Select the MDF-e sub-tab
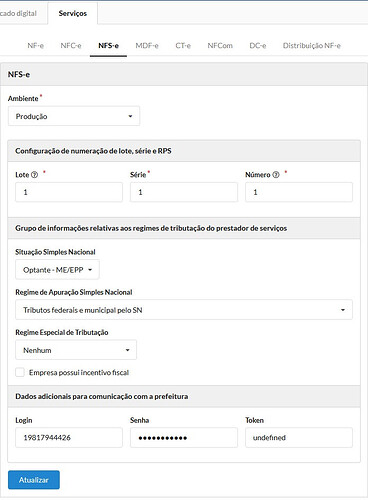This screenshot has height=500, width=368. coord(147,46)
